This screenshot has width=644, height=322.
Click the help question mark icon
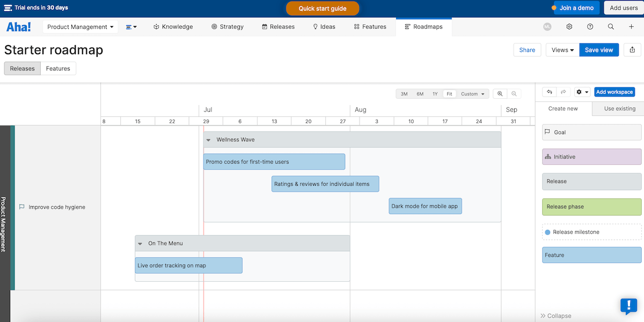click(x=590, y=27)
